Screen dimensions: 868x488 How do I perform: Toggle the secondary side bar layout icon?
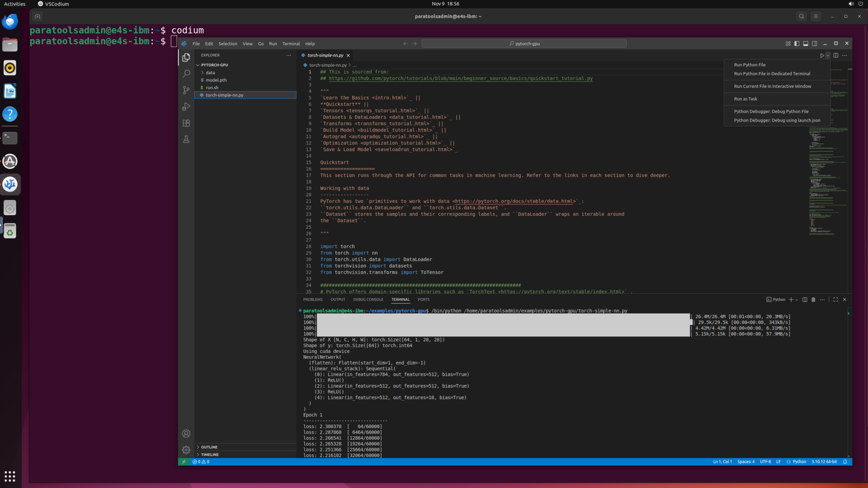815,44
